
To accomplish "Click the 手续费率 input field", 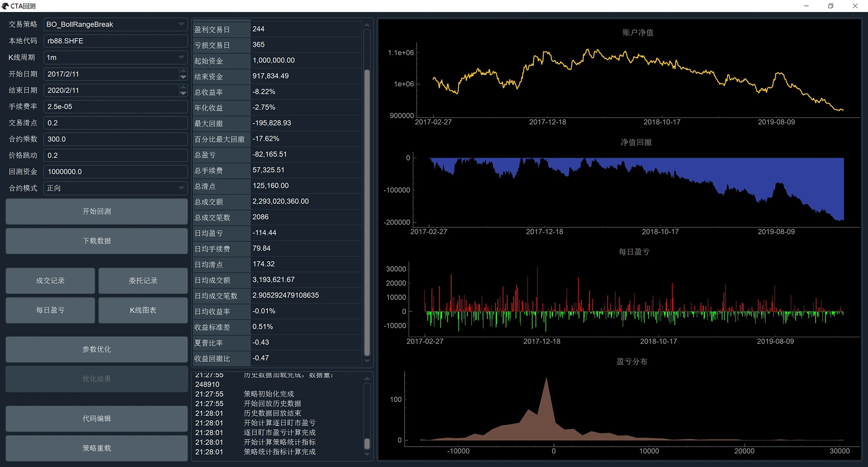I will (x=115, y=107).
